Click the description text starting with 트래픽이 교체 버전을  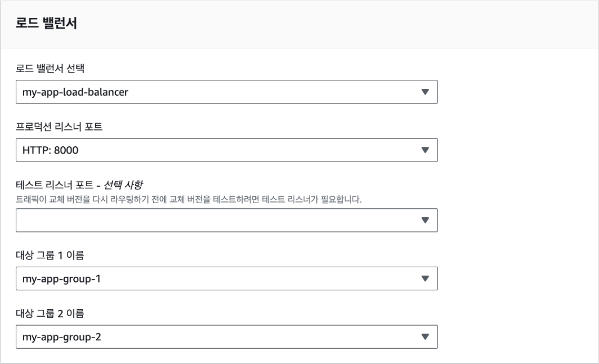pos(189,199)
